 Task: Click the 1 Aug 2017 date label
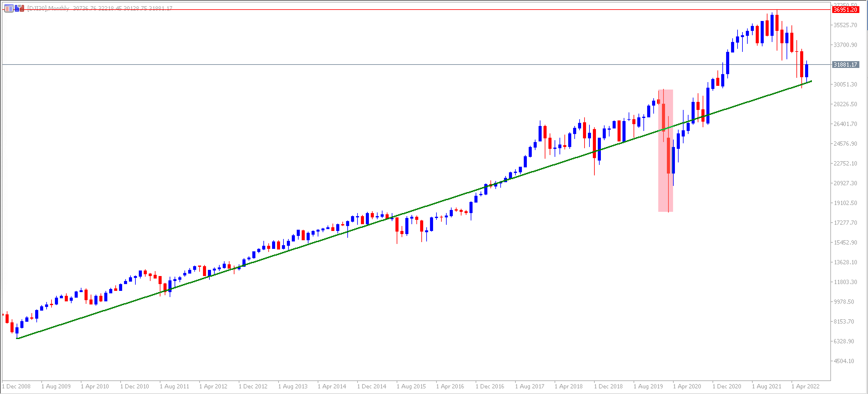529,386
